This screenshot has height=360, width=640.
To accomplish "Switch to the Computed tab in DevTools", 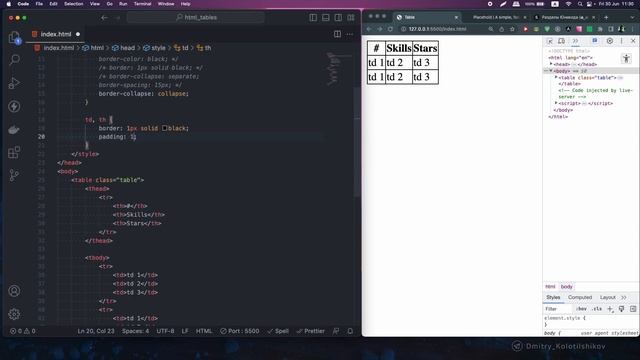I will coord(580,297).
